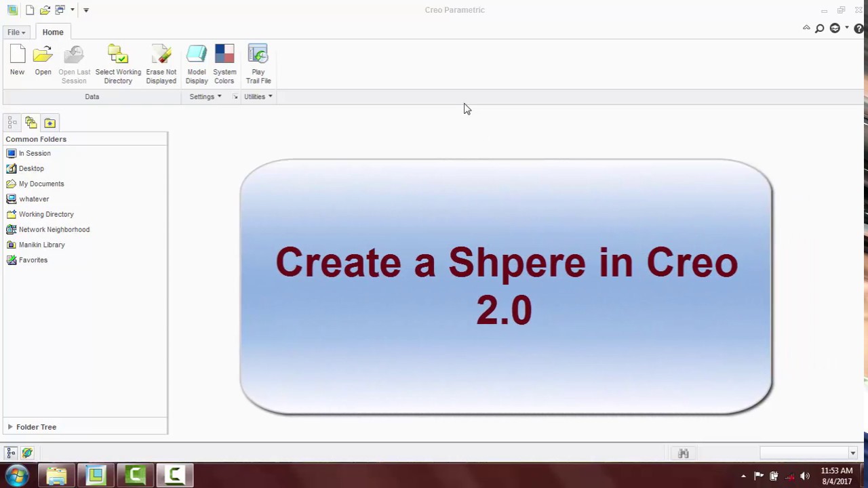Toggle the browser display in the status bar
The width and height of the screenshot is (868, 488).
click(x=27, y=453)
